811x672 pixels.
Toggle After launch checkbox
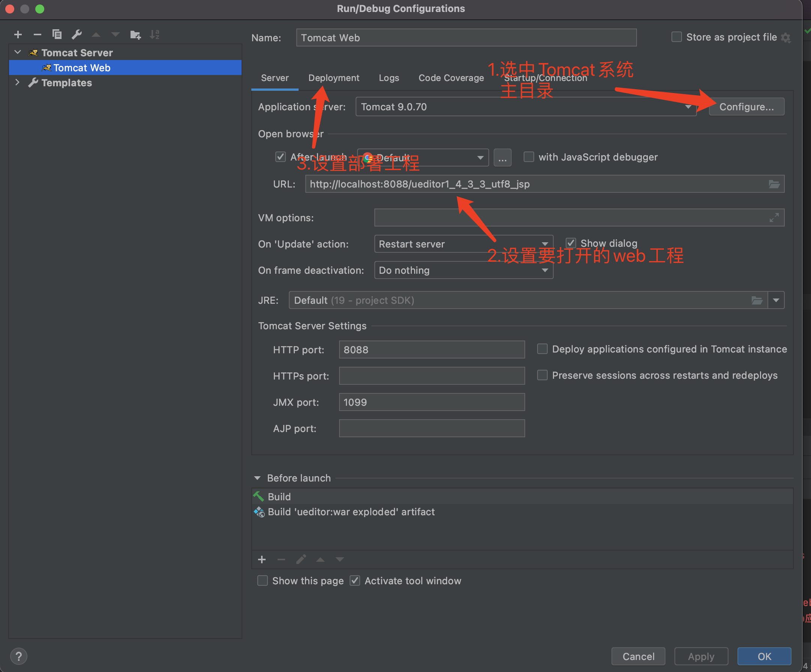[280, 157]
